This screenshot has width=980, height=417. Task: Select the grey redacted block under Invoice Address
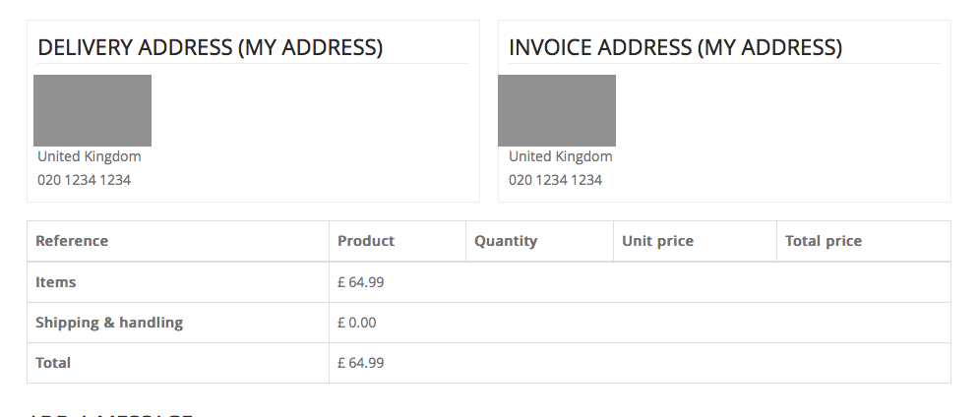(x=557, y=110)
